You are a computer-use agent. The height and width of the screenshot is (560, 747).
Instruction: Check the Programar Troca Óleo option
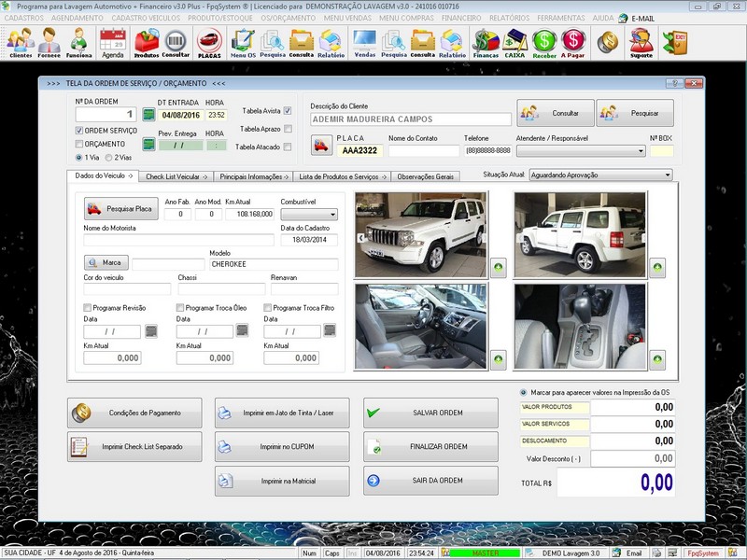180,307
